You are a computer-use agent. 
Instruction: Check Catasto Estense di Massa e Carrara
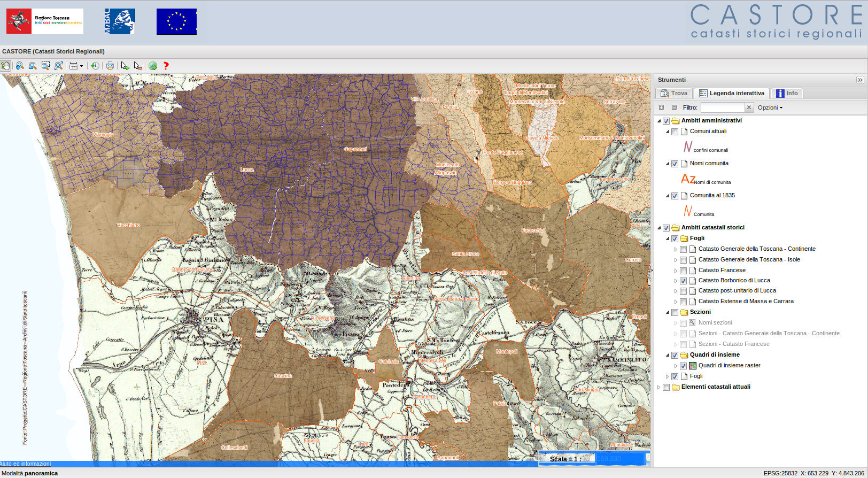pyautogui.click(x=684, y=302)
